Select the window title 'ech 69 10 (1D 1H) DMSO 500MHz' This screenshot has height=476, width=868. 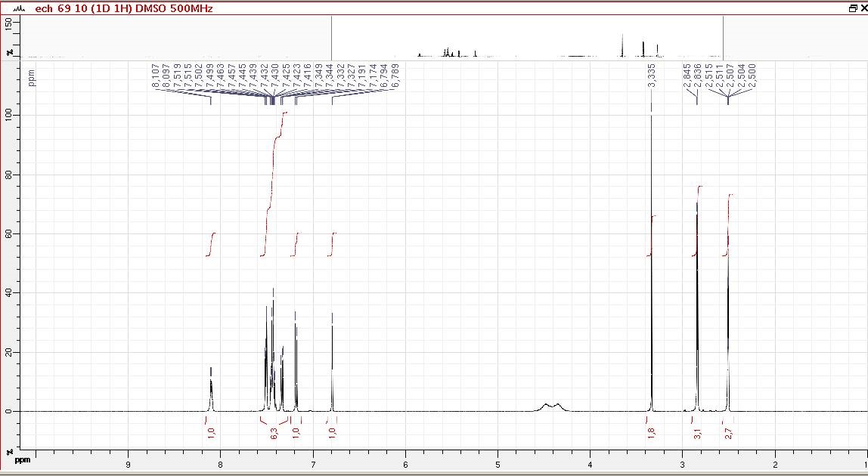tap(123, 9)
